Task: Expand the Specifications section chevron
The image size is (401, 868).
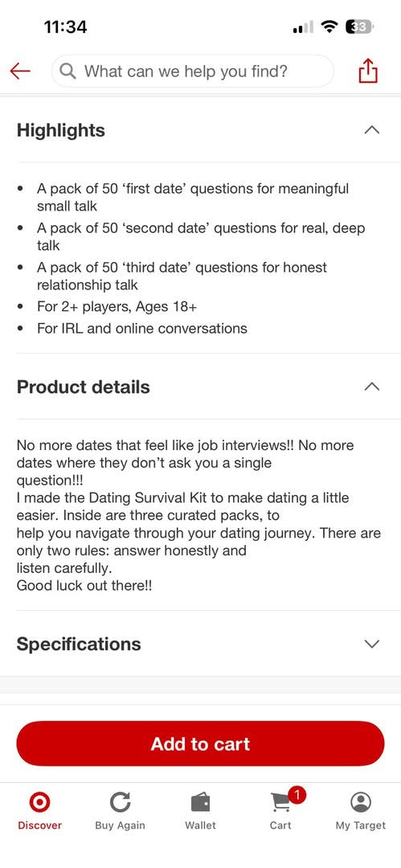Action: coord(372,644)
